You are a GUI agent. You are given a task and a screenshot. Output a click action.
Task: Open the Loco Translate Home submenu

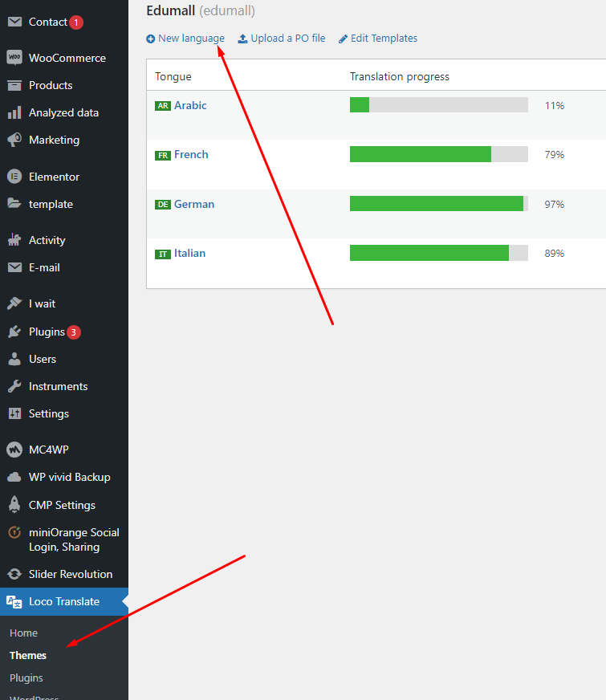pyautogui.click(x=23, y=633)
